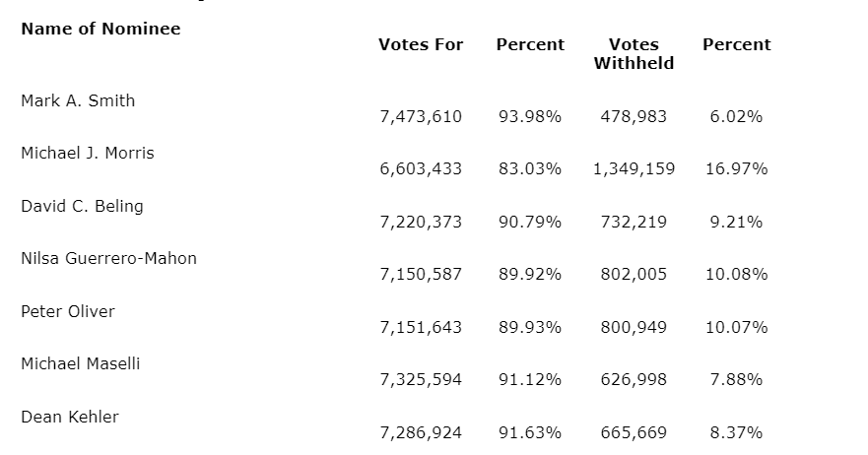This screenshot has width=868, height=455.
Task: Click the David C. Beling name
Action: point(82,206)
